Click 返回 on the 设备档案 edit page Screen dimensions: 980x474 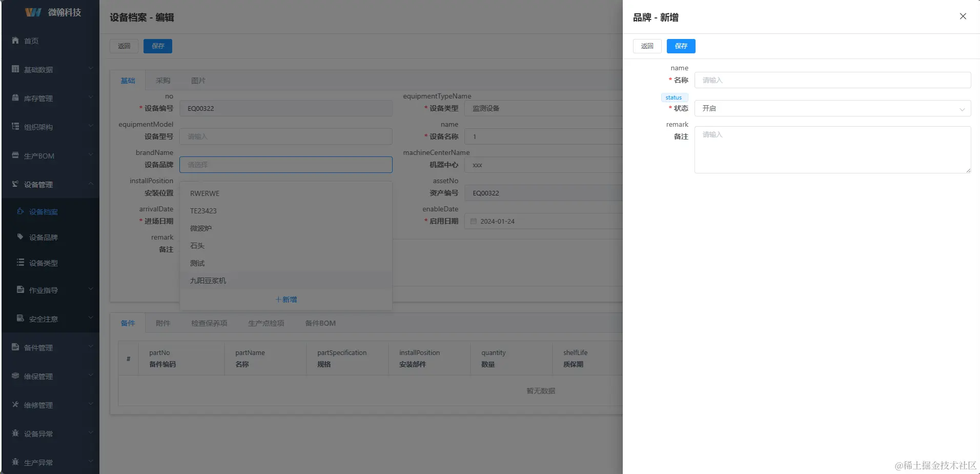(124, 46)
